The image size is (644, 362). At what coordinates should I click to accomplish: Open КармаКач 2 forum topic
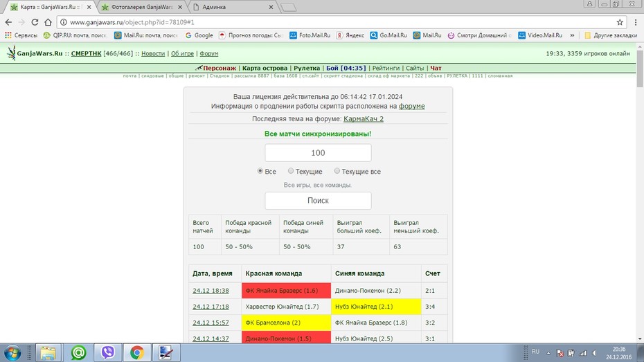pyautogui.click(x=364, y=118)
